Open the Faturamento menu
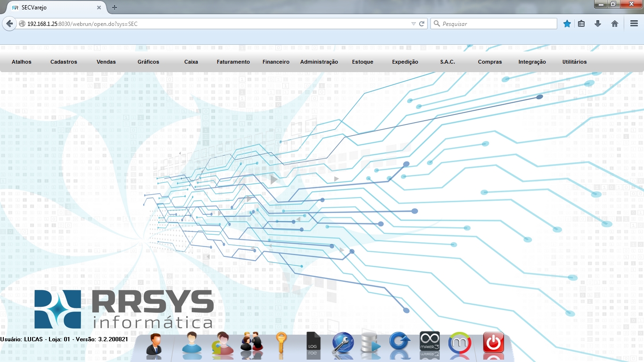Screen dimensions: 644x362 [x=233, y=62]
